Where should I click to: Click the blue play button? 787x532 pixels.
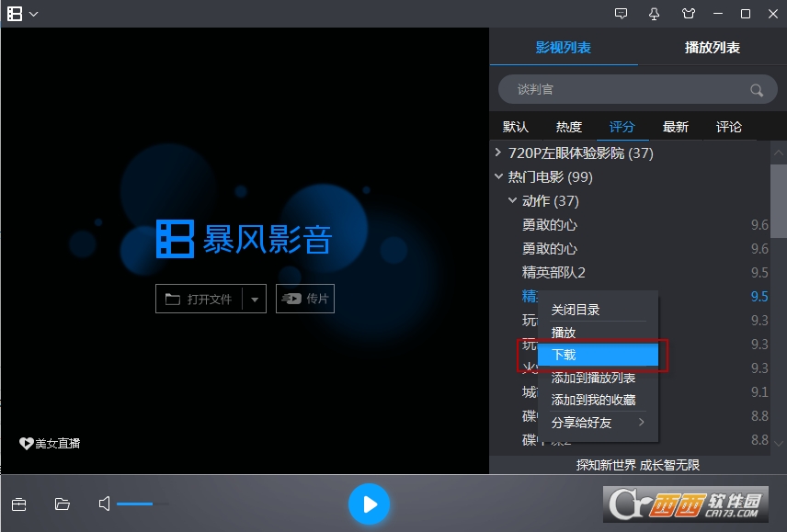(x=370, y=504)
